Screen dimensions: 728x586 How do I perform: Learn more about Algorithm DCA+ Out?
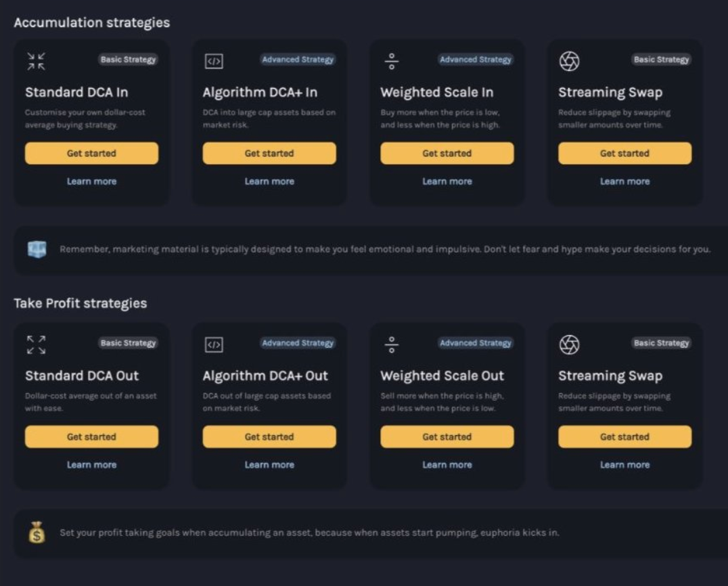tap(269, 465)
